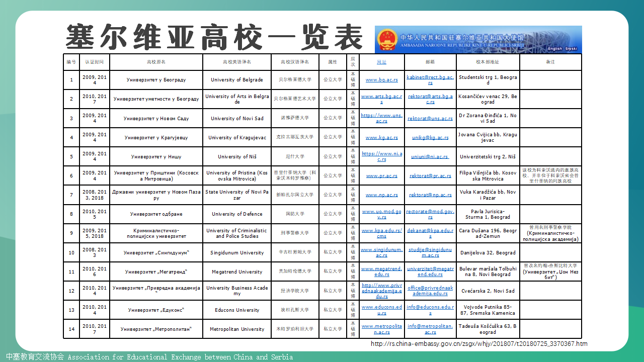Click the studije@singidunum.ac.rs email link
The height and width of the screenshot is (362, 644).
coord(430,252)
